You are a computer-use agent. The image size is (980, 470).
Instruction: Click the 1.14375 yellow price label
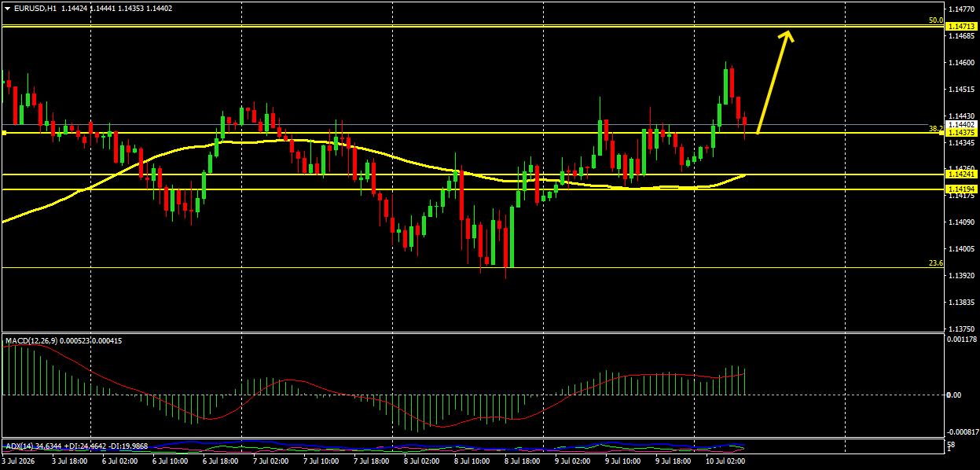(x=961, y=133)
